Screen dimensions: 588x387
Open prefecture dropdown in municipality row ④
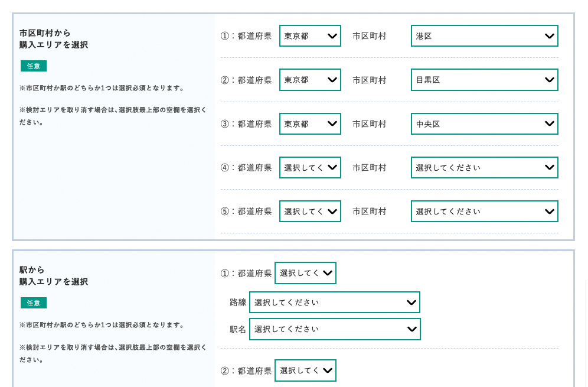point(310,167)
